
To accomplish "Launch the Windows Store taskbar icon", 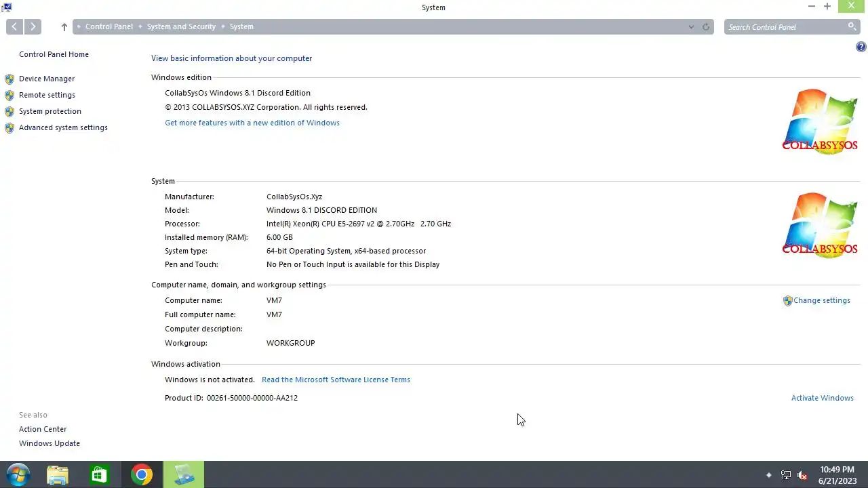I will coord(100,474).
